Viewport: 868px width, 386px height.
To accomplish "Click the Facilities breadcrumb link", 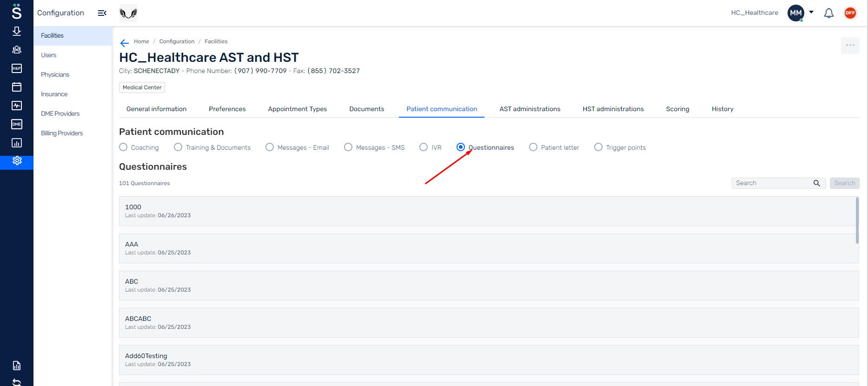I will coord(216,41).
